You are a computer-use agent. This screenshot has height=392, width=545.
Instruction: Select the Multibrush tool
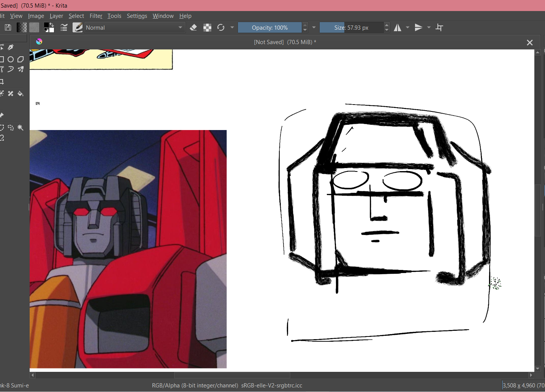(21, 69)
